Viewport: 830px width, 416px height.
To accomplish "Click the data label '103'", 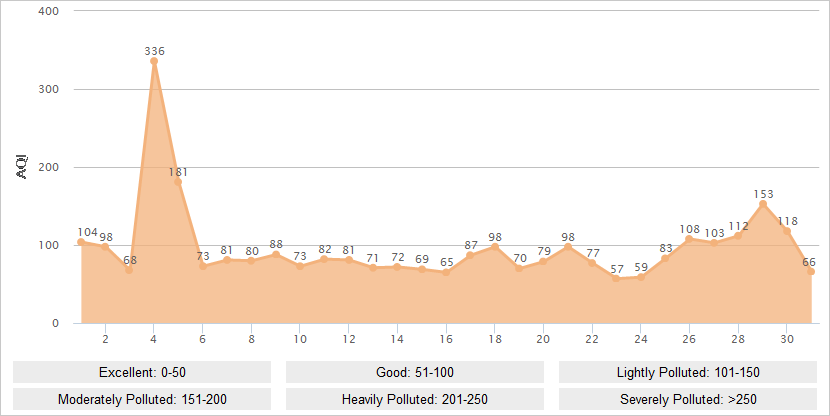I will point(714,233).
